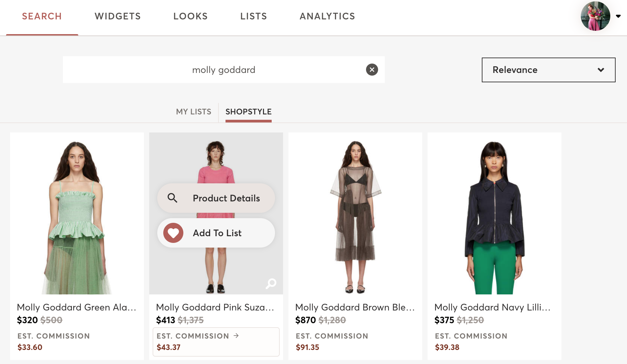Select the Molly Goddard Brown dress image

click(x=355, y=214)
